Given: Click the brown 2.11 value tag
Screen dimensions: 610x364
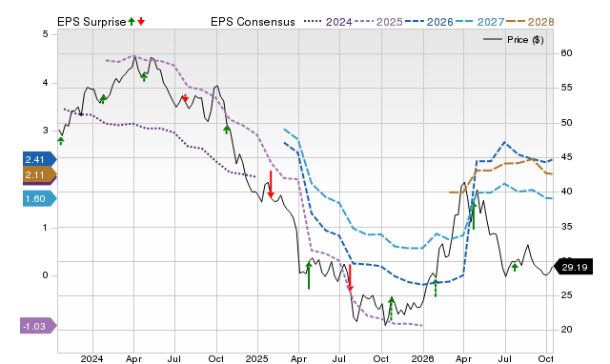Looking at the screenshot, I should point(40,174).
